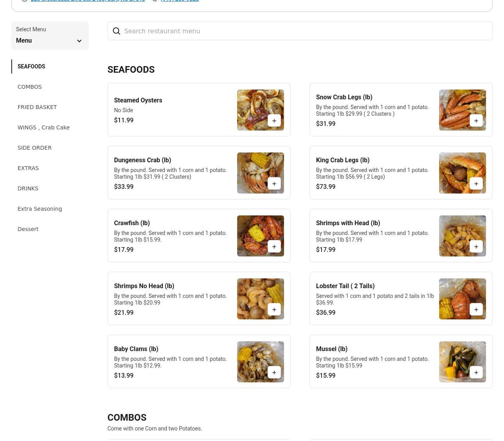Viewport: 504px width, 441px height.
Task: Click the plus icon on Dungeness Crab
Action: pos(274,184)
